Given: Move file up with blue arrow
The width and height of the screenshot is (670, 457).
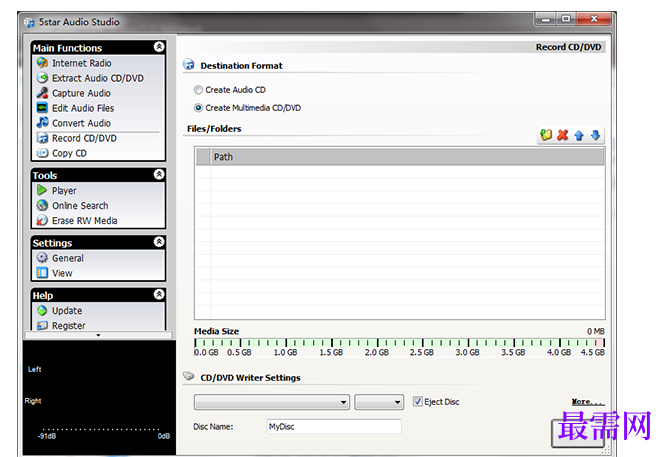Looking at the screenshot, I should 579,135.
